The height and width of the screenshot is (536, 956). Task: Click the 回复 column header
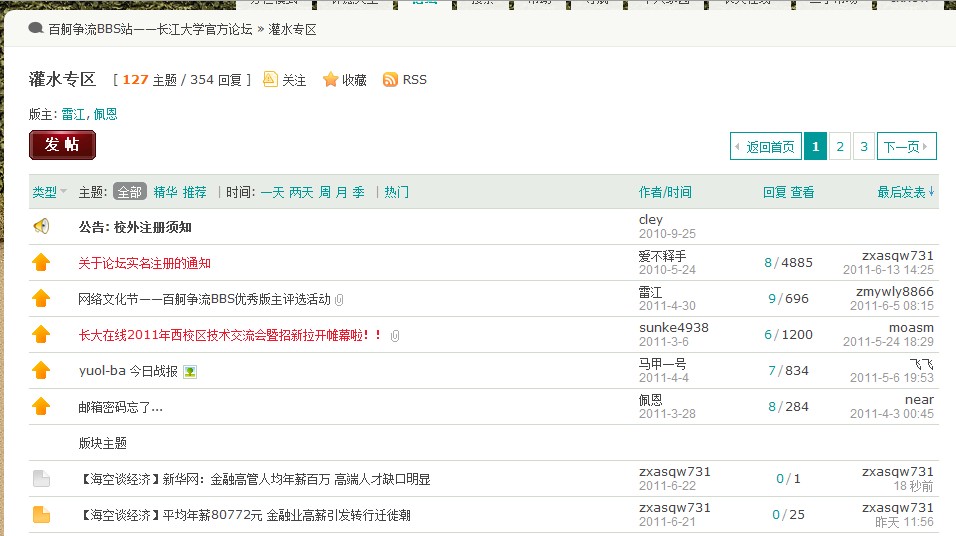coord(775,192)
